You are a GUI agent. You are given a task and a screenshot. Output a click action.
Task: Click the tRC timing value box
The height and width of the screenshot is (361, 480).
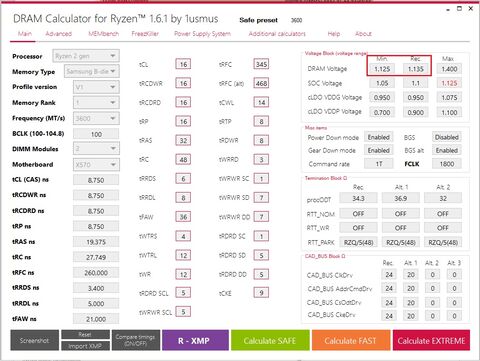(183, 159)
